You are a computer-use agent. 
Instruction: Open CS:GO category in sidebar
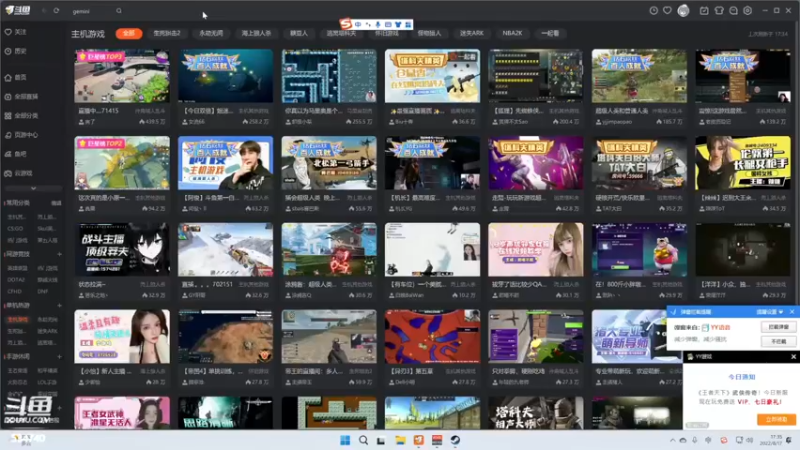pos(15,229)
